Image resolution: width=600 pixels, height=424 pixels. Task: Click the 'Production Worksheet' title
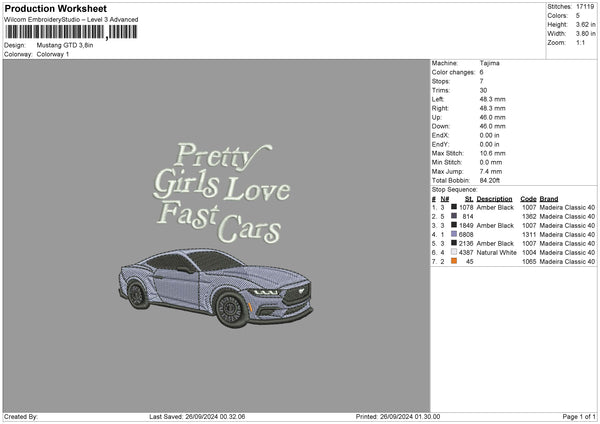[x=55, y=8]
